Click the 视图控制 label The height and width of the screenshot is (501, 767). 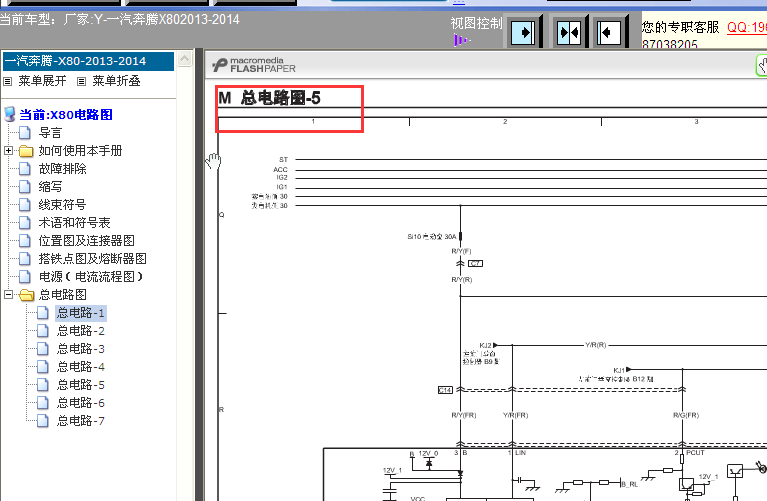[476, 23]
